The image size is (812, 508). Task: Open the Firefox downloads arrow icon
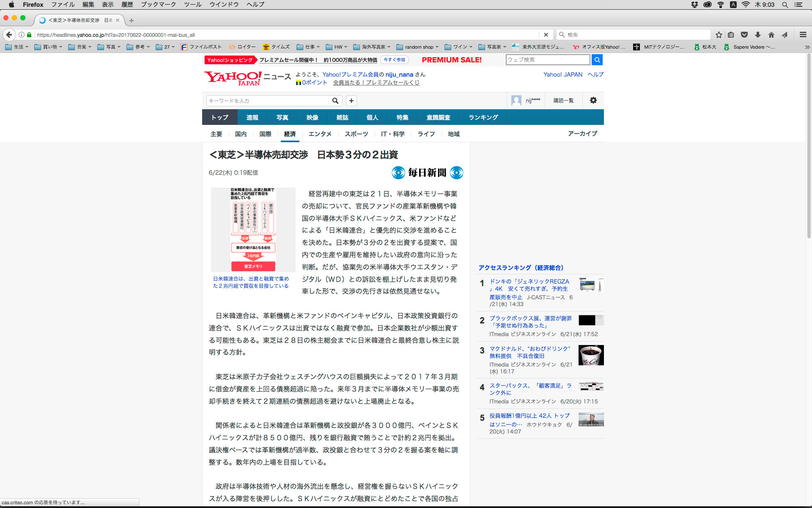pos(758,35)
